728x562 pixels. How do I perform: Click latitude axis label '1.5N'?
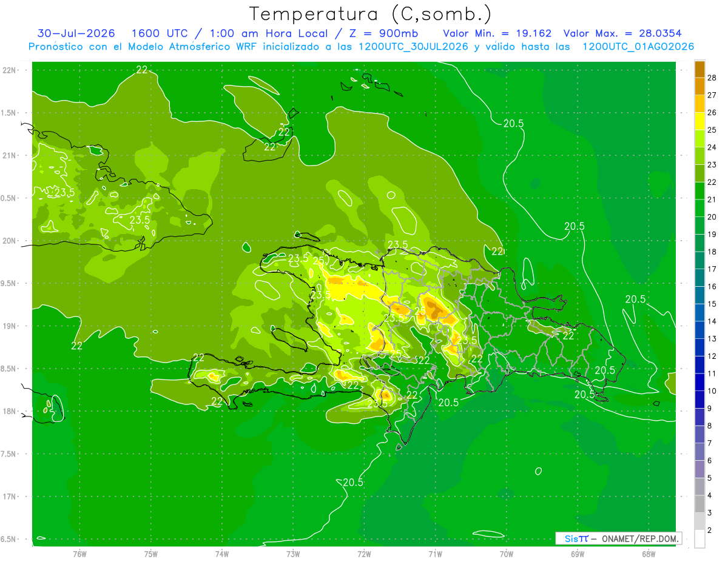9,113
